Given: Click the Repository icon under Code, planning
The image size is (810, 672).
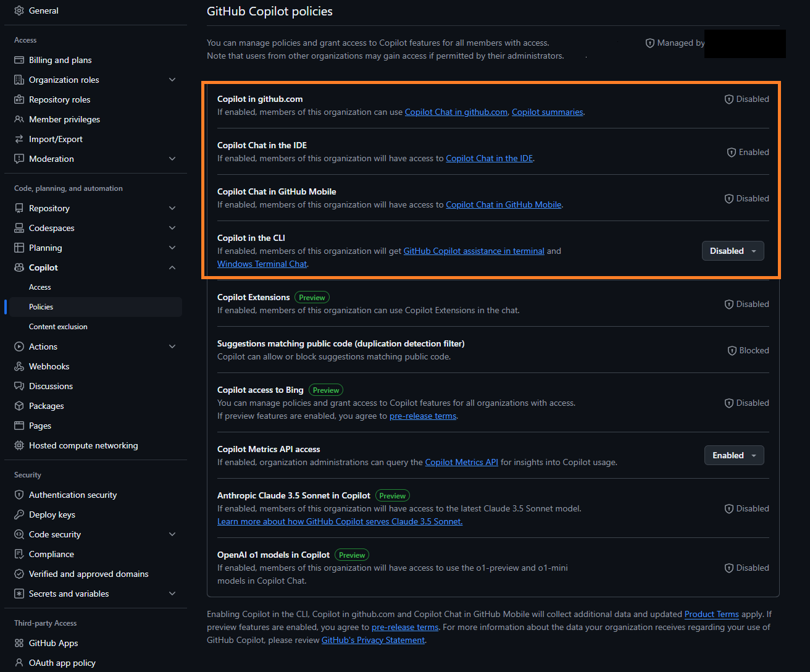Looking at the screenshot, I should pos(19,208).
